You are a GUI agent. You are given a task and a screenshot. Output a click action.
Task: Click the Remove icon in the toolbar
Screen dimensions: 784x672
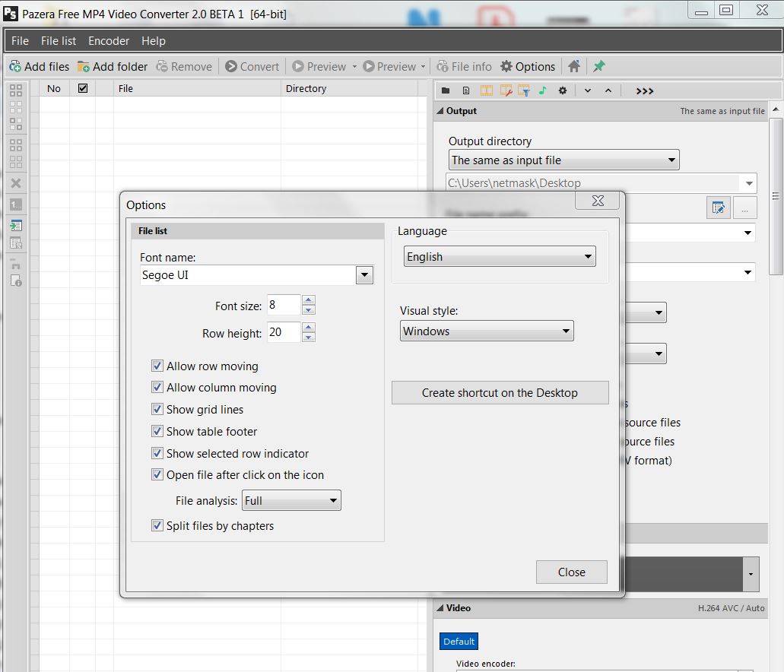click(161, 66)
